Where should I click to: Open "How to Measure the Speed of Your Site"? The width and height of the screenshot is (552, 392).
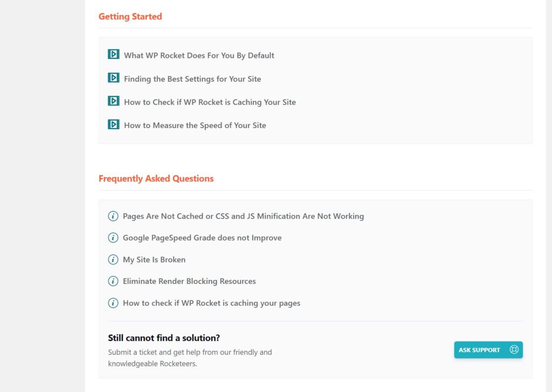click(x=195, y=125)
